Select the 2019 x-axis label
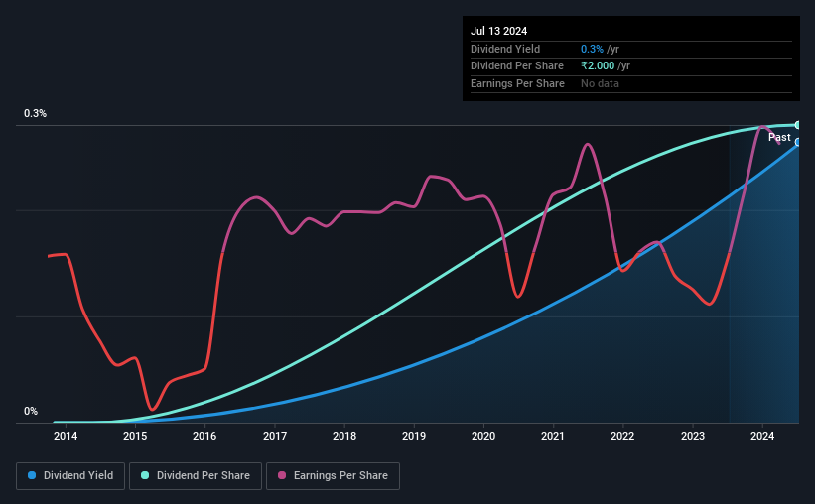 click(x=414, y=436)
